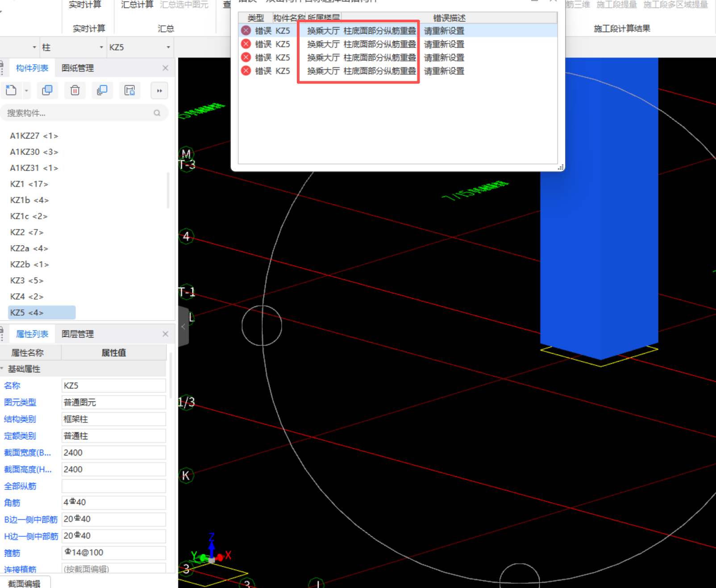Image resolution: width=716 pixels, height=588 pixels.
Task: Select KZ3 <5> in component list
Action: 27,280
